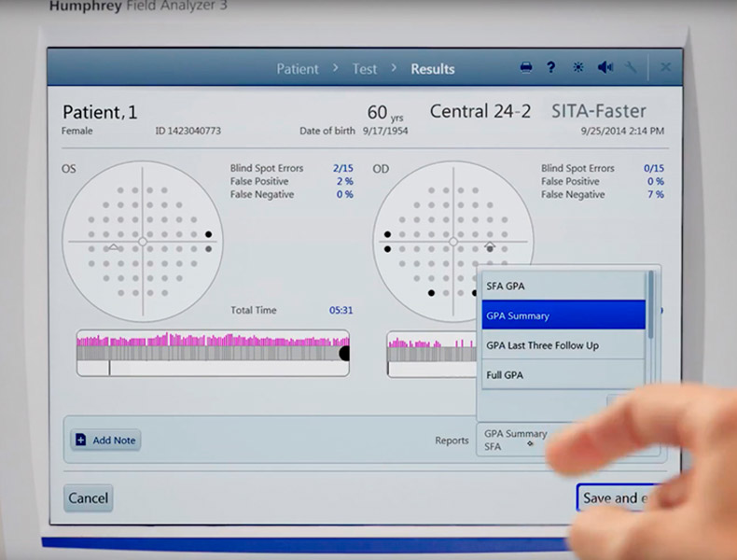Close the results window with X

tap(665, 68)
